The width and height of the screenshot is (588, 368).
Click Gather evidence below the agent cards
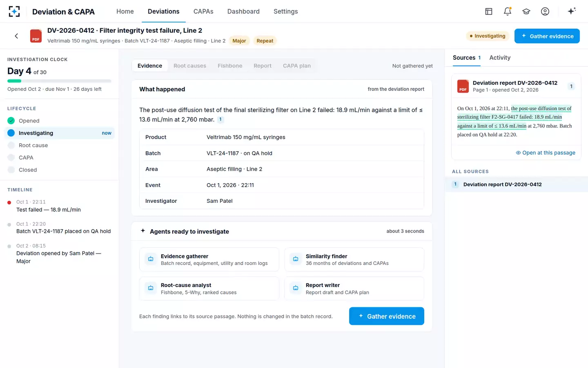387,316
